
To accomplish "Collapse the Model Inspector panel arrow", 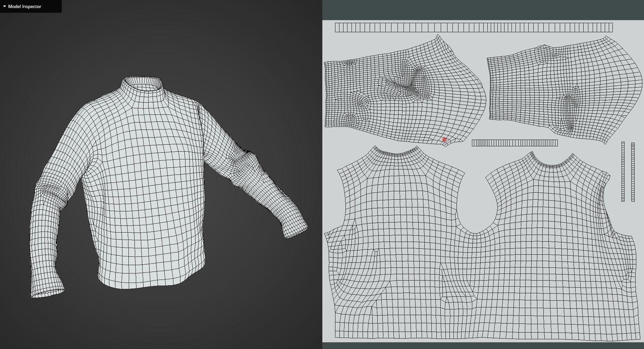I will click(x=4, y=6).
